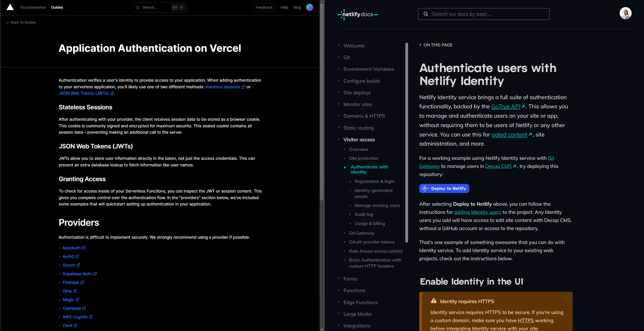Open OAuth provider tokens sidebar item

[372, 242]
